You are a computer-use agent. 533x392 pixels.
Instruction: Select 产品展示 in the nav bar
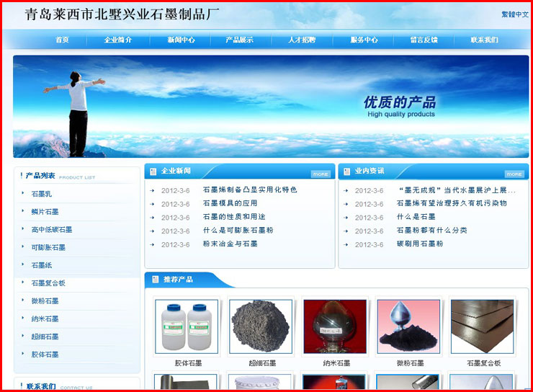point(239,40)
